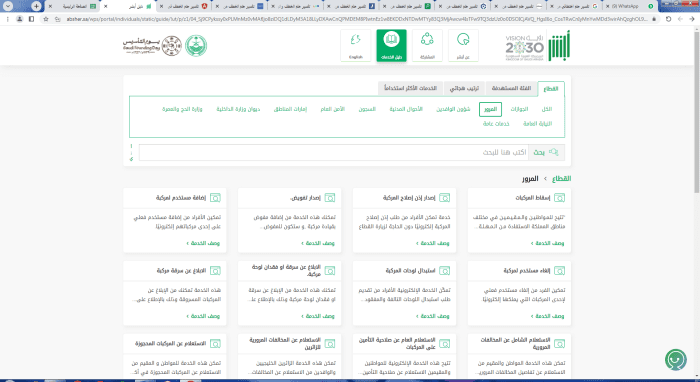
Task: Click the Absher logo in the header
Action: click(x=559, y=46)
